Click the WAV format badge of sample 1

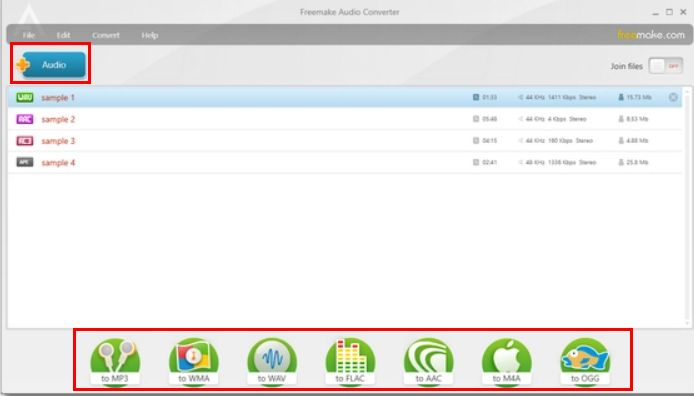click(25, 97)
